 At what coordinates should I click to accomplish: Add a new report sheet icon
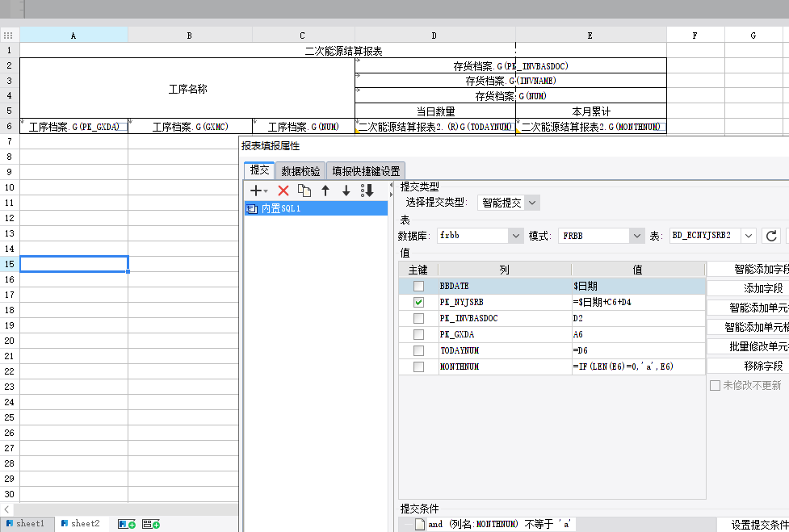(x=127, y=524)
